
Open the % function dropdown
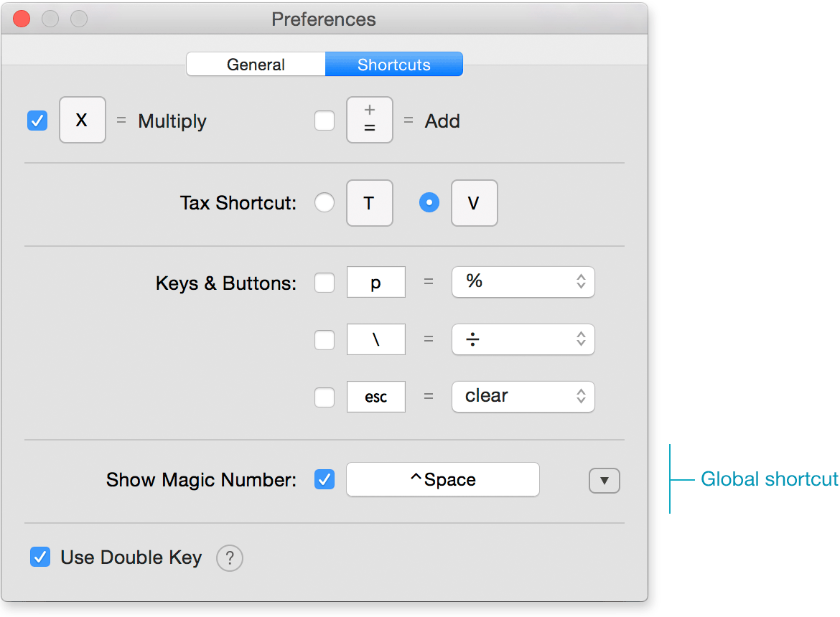pos(523,282)
